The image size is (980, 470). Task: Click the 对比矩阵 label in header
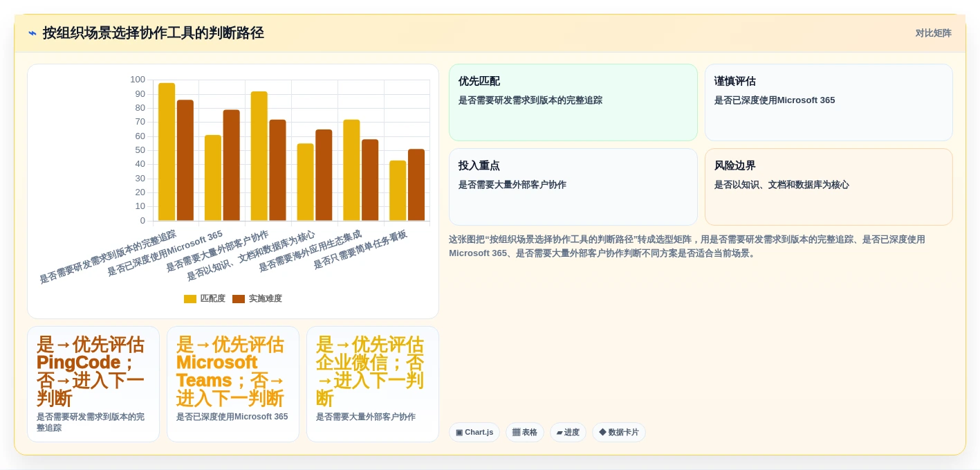point(933,33)
